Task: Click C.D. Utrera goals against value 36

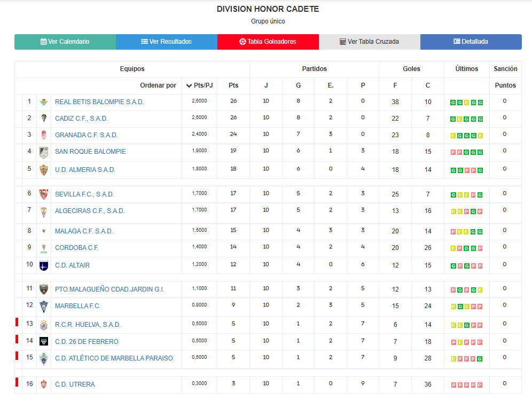Action: (428, 385)
